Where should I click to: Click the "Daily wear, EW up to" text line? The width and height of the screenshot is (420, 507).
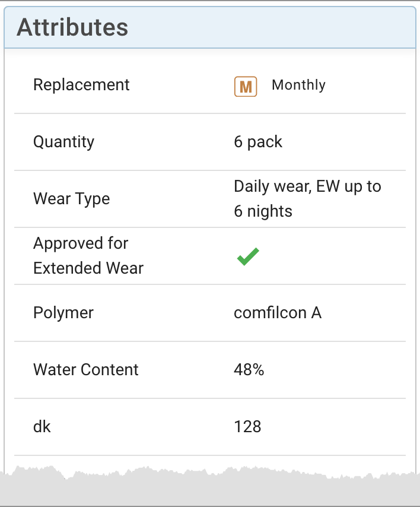[307, 186]
